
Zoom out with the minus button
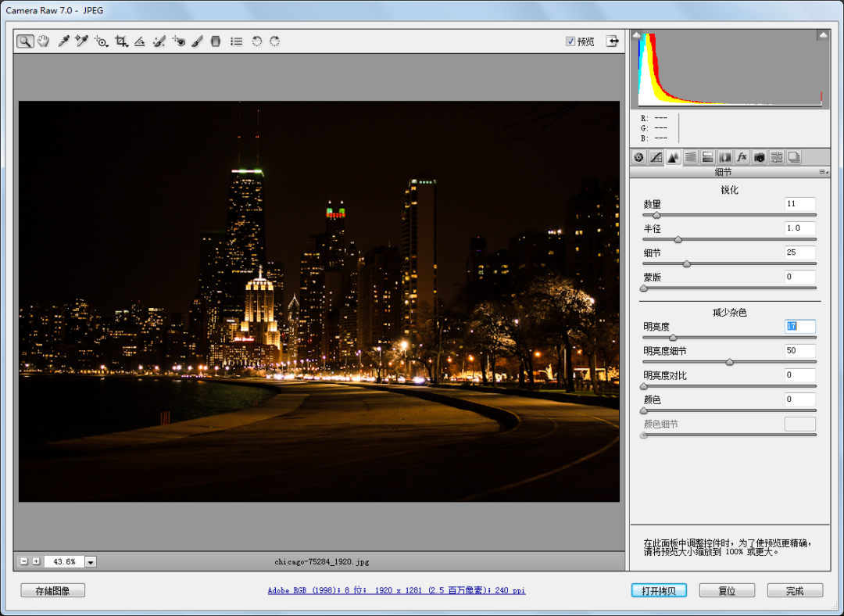pos(23,561)
